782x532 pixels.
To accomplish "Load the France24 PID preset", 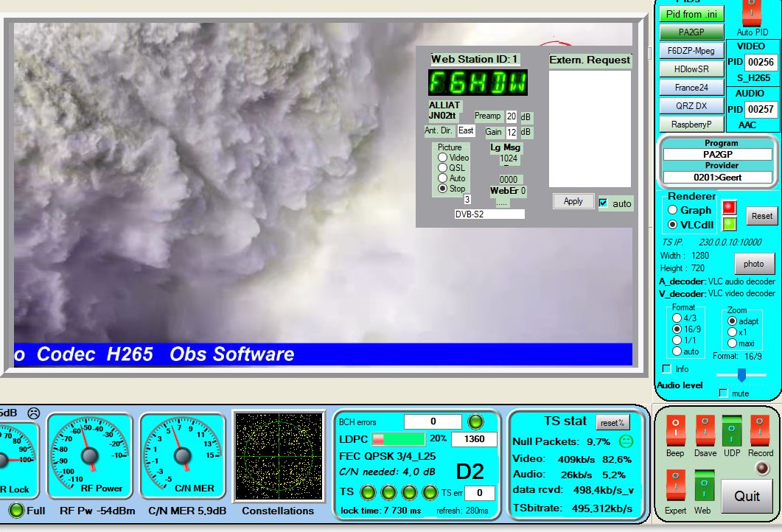I will pos(691,87).
